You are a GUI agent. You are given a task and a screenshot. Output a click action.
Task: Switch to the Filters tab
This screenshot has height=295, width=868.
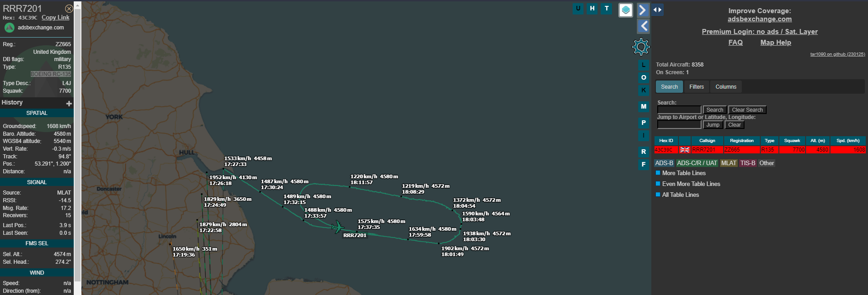click(697, 87)
